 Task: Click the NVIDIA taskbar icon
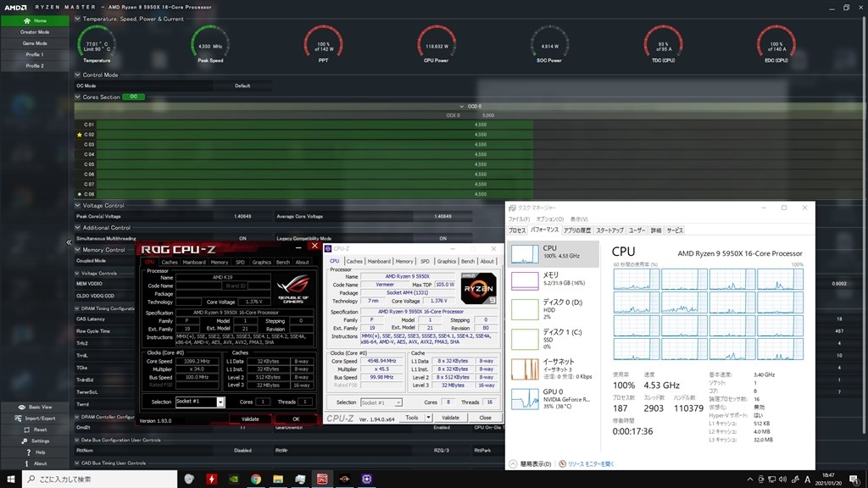234,480
